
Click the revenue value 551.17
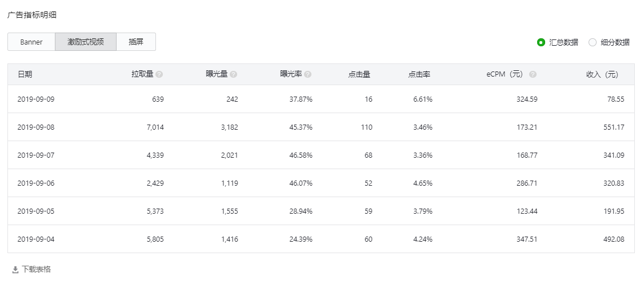click(x=611, y=127)
